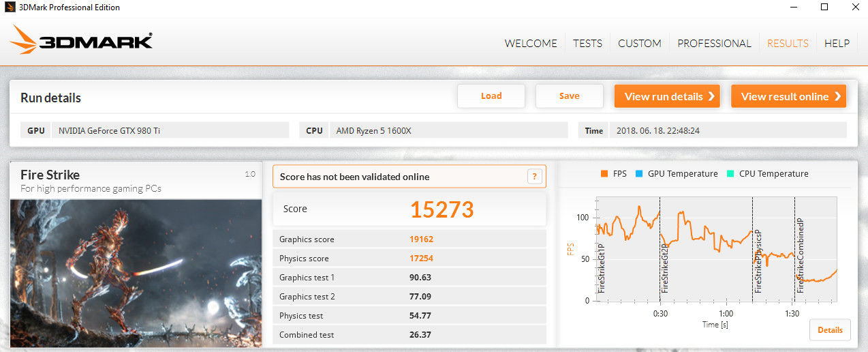The width and height of the screenshot is (868, 352).
Task: Click the Time field 2018. 06. 18. 22:48:24
Action: click(x=728, y=130)
